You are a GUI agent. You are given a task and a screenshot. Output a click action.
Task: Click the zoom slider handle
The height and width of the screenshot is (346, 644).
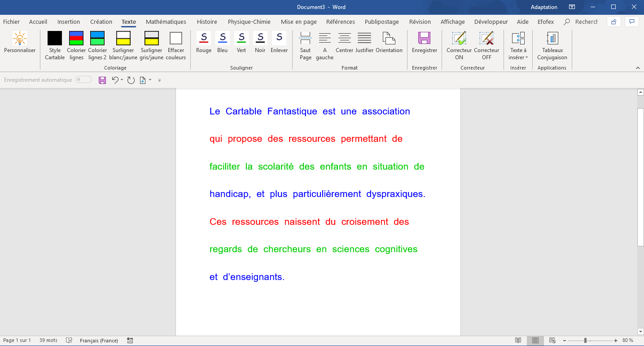click(585, 341)
